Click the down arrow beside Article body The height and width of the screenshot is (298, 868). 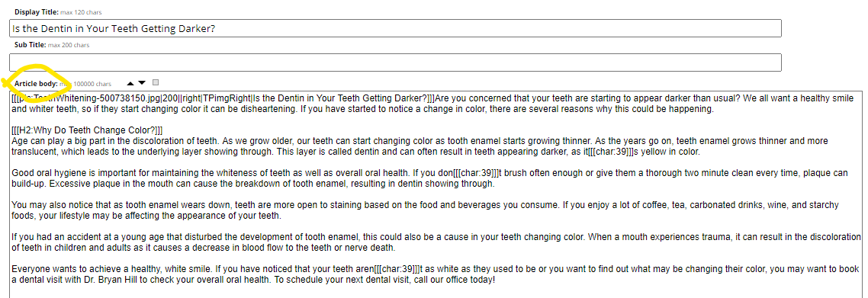[x=142, y=83]
